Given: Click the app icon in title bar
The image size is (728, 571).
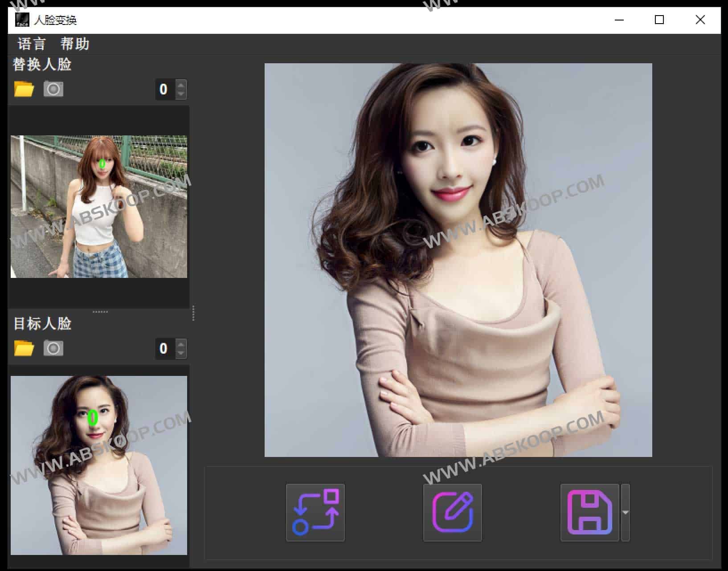Looking at the screenshot, I should (22, 20).
